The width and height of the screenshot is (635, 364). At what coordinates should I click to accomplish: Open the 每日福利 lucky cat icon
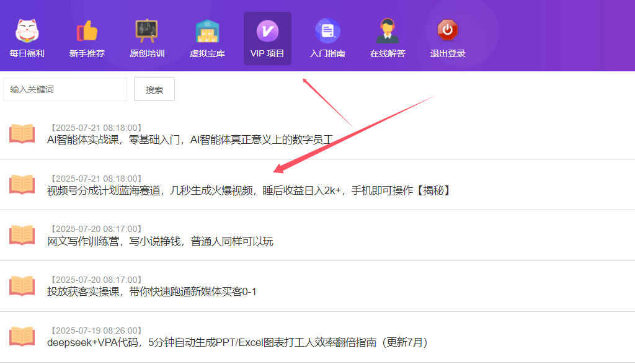point(27,31)
